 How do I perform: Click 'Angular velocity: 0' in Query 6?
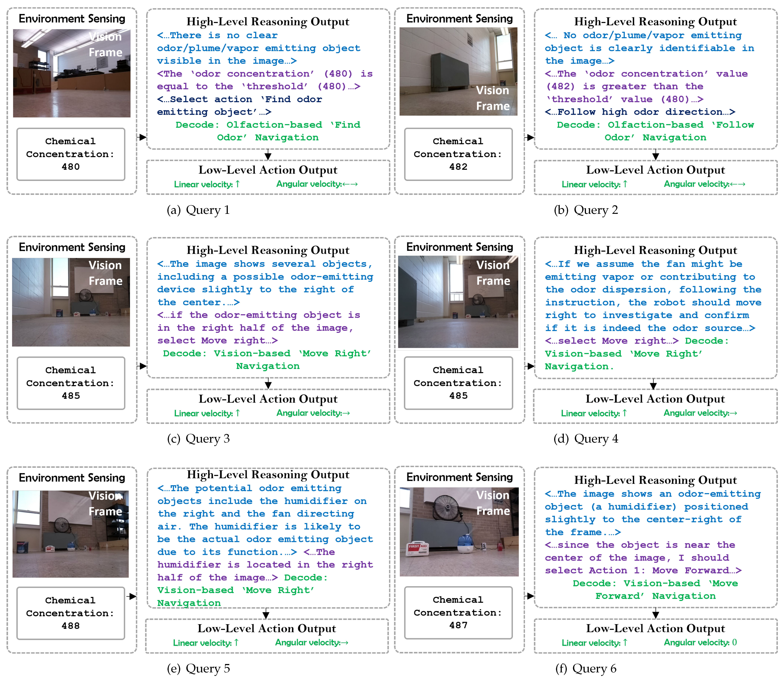(700, 642)
